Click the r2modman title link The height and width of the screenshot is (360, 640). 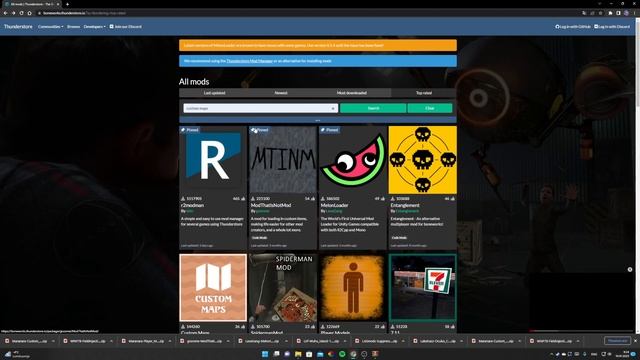(x=192, y=205)
